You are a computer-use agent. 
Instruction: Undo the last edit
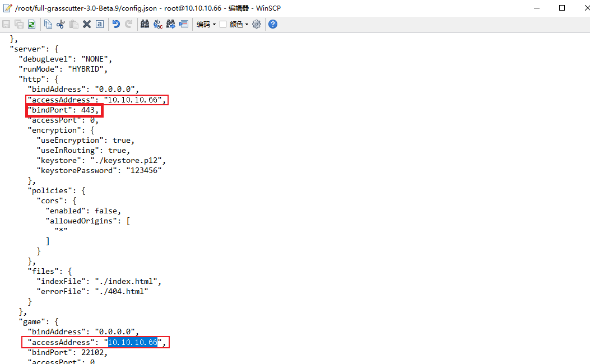click(x=116, y=24)
